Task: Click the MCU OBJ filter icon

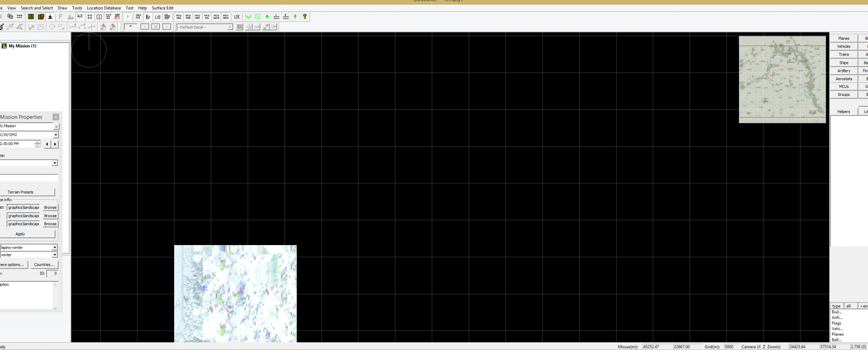Action: tap(179, 17)
